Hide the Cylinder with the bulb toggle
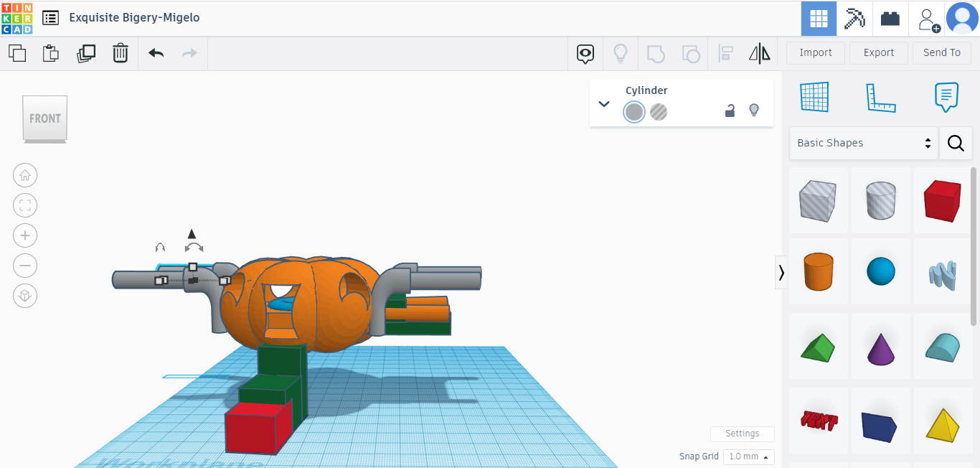Screen dimensions: 980x468 coord(754,110)
